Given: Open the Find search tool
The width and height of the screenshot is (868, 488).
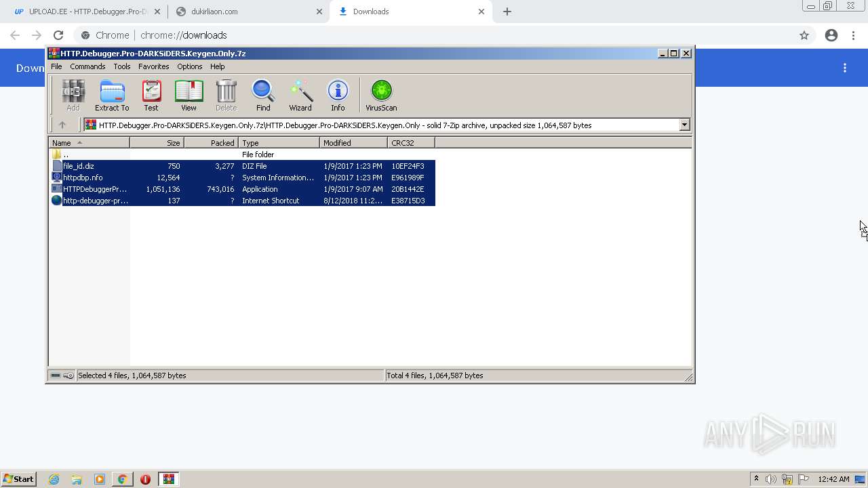Looking at the screenshot, I should point(263,95).
